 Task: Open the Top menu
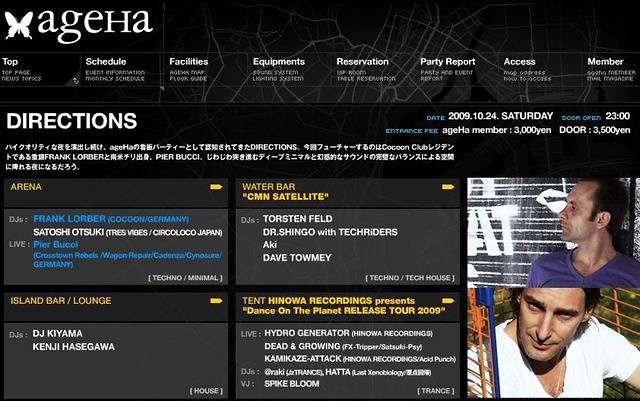coord(10,61)
